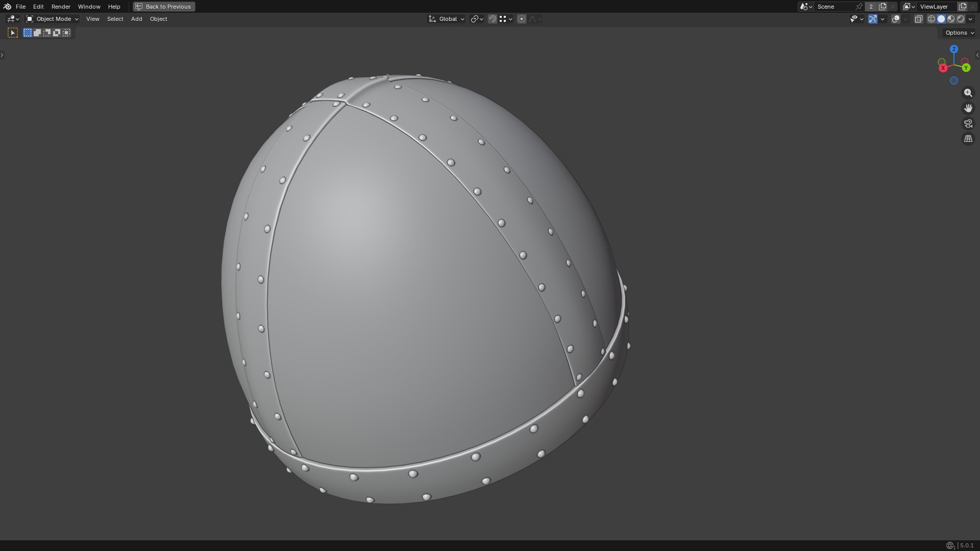Click the status bar globe icon
The image size is (980, 551).
950,546
